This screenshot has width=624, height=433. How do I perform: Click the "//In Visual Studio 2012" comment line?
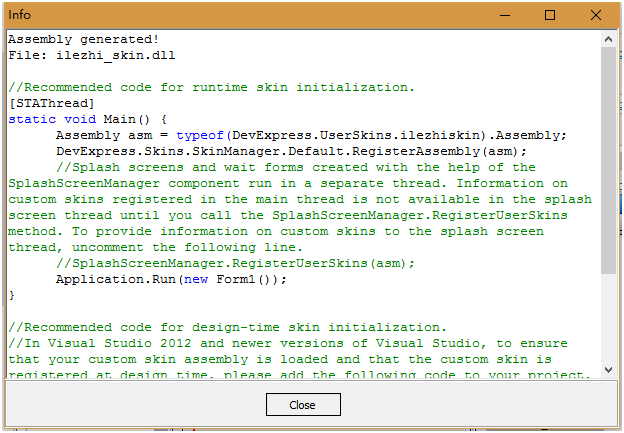tap(288, 343)
